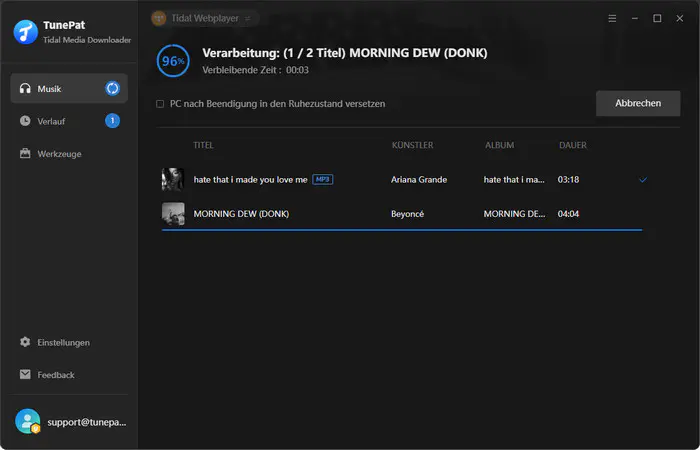
Task: Click the blue checkmark on the completed track
Action: [x=643, y=179]
